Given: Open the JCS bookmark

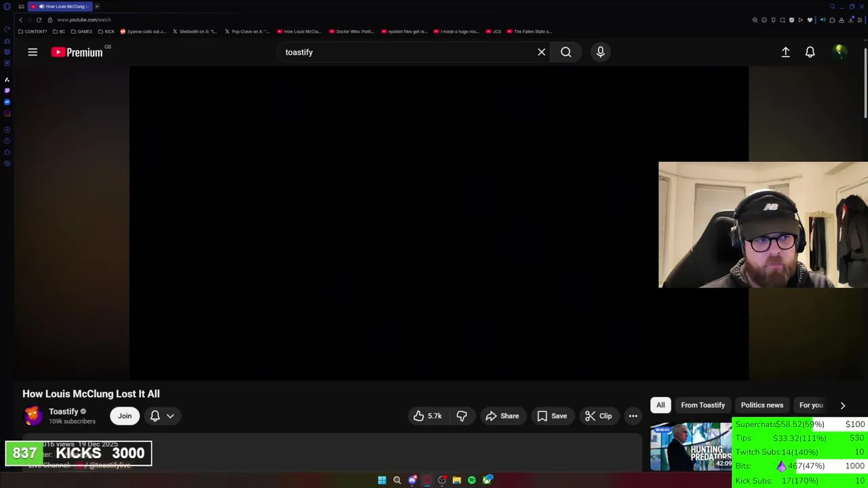Looking at the screenshot, I should (x=494, y=31).
